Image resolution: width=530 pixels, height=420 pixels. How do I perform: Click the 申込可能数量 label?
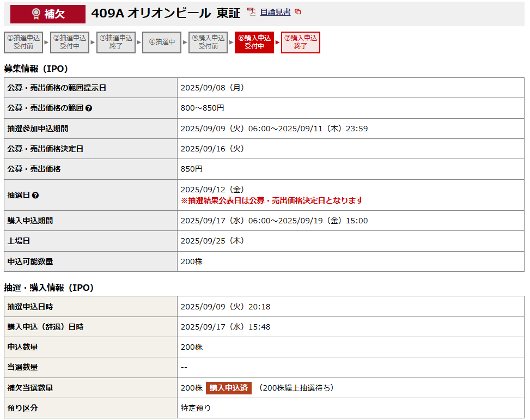(30, 261)
